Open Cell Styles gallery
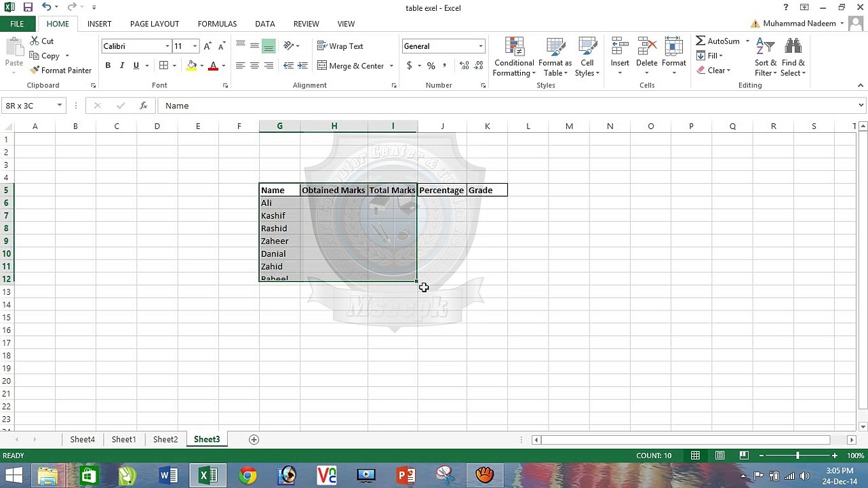The width and height of the screenshot is (868, 488). tap(587, 57)
